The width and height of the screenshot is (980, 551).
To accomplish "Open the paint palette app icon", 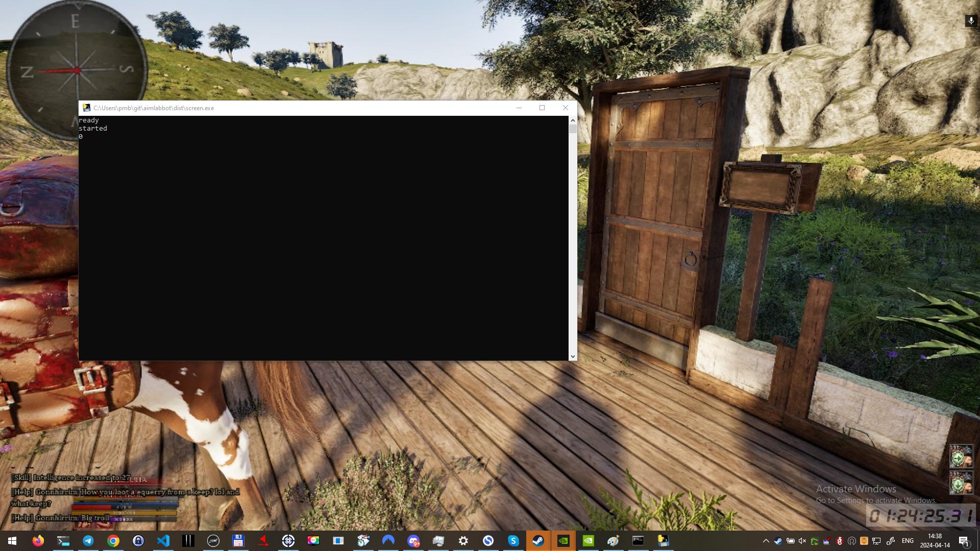I will 613,541.
